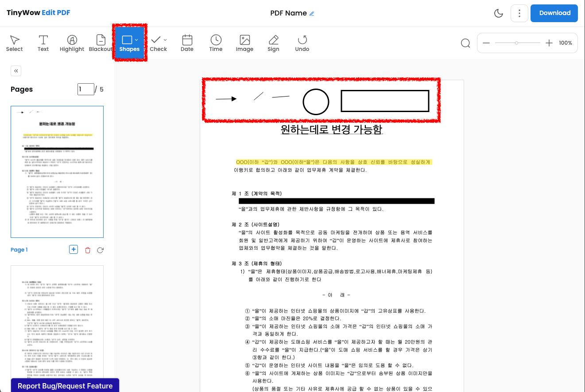The width and height of the screenshot is (585, 392).
Task: Undo the last edit
Action: coord(302,43)
